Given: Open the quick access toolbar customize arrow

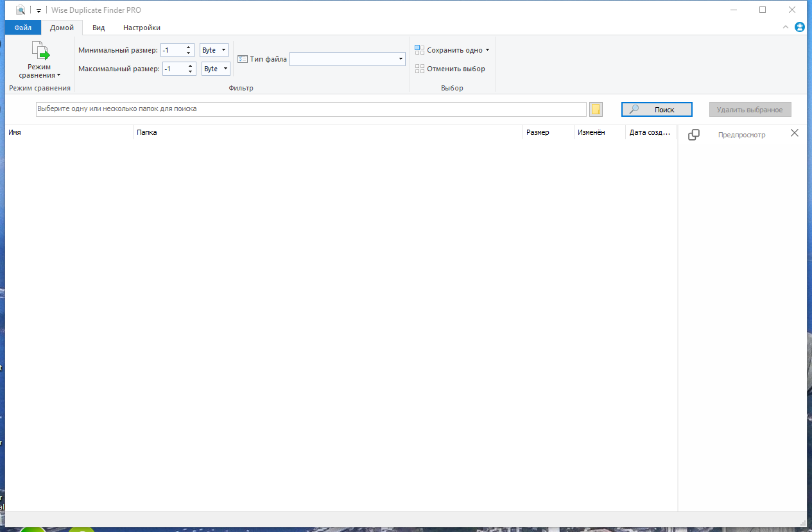Looking at the screenshot, I should point(39,10).
